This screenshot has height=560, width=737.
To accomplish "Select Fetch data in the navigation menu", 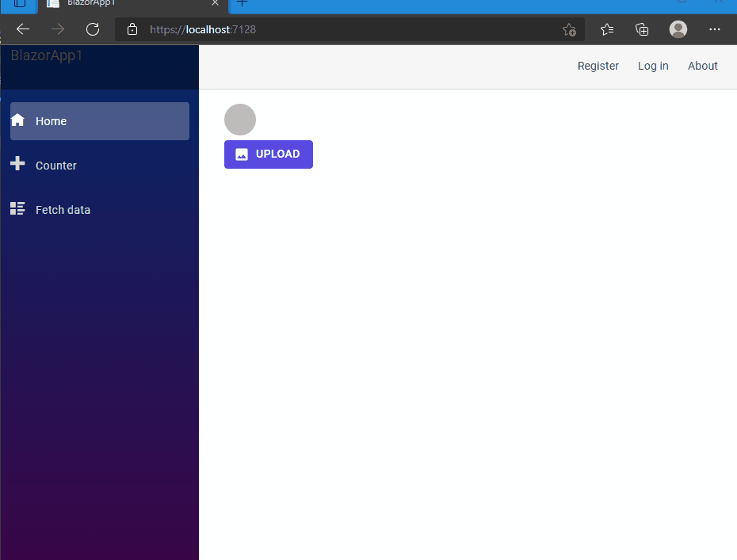I will [63, 209].
